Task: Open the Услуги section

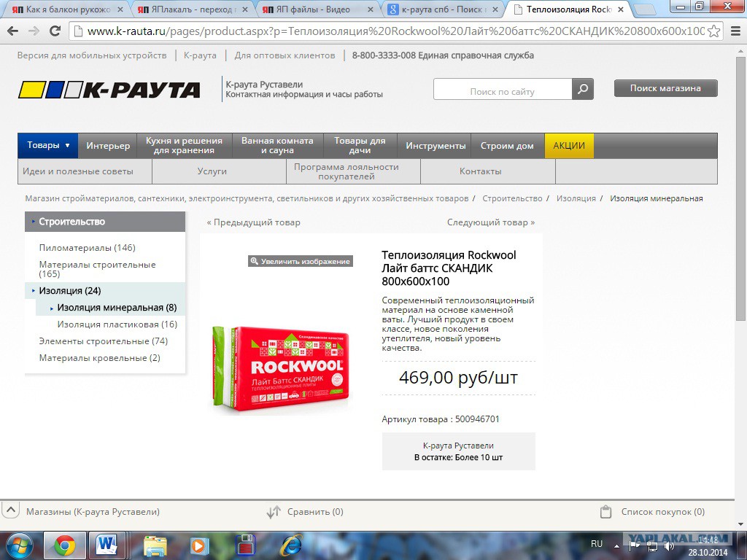Action: [219, 171]
